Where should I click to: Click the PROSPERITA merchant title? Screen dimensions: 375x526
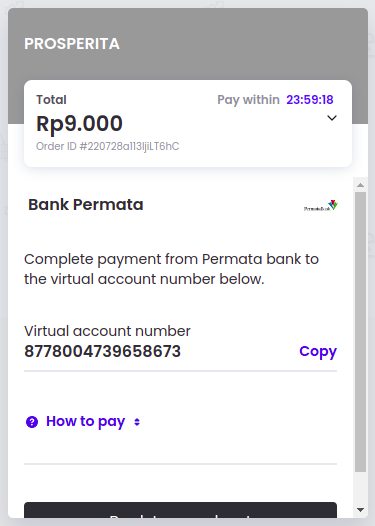pos(72,44)
